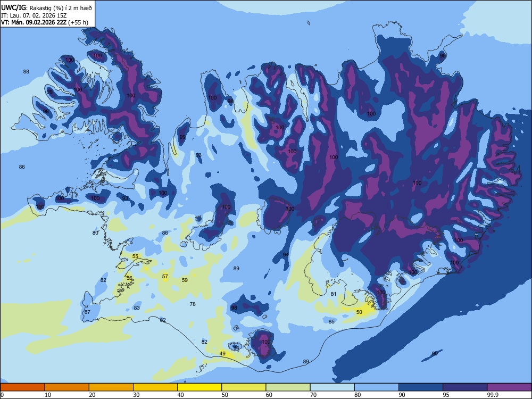Screen dimensions: 532x399
Task: Click the legend label '60'
Action: 269,395
